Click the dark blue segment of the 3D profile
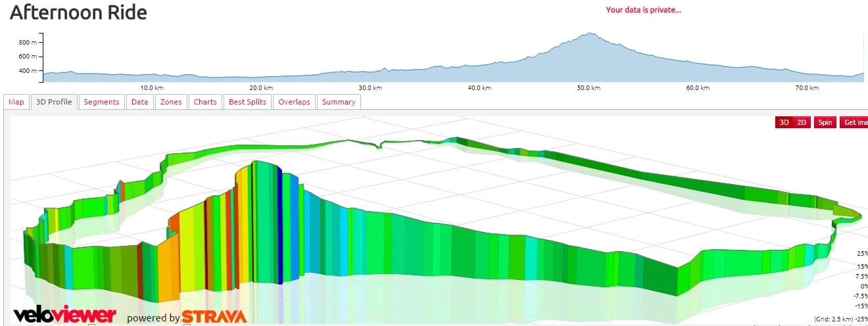 279,223
